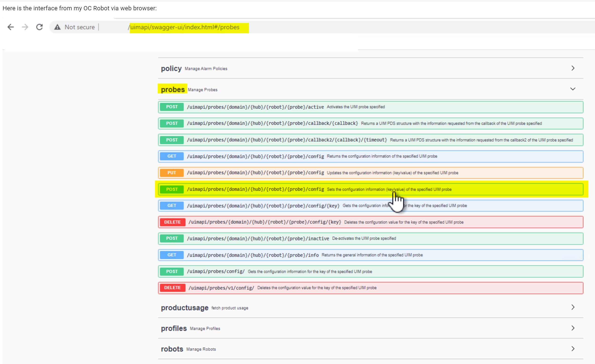The image size is (595, 364).
Task: Expand the robots section chevron
Action: point(573,349)
